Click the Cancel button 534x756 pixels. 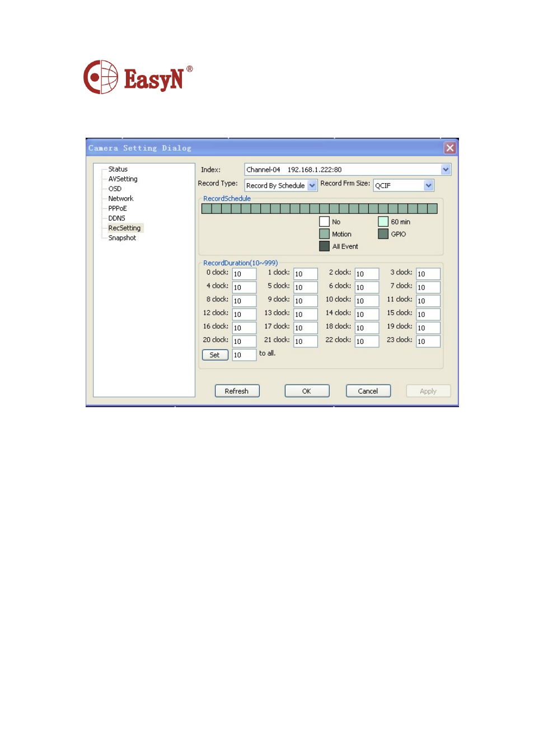point(368,391)
